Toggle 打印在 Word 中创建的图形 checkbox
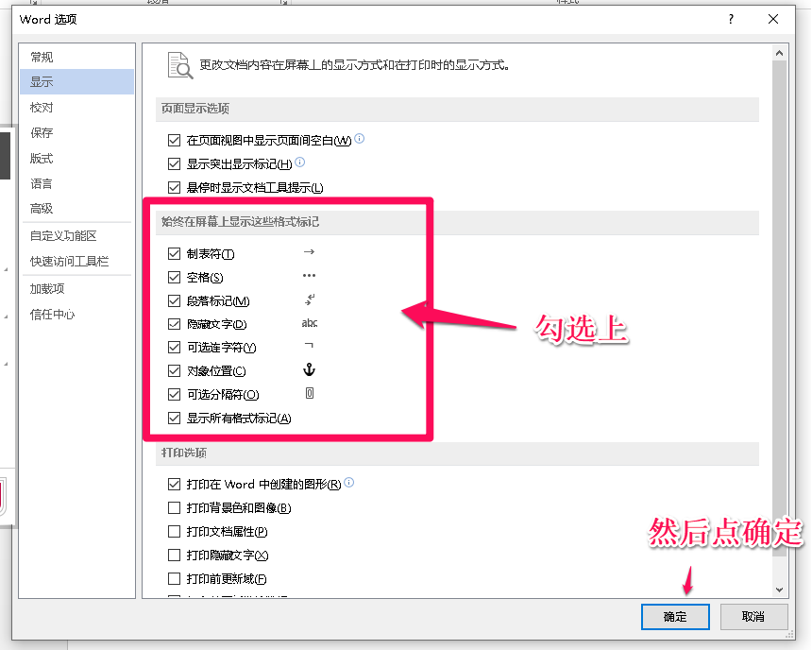 coord(174,484)
